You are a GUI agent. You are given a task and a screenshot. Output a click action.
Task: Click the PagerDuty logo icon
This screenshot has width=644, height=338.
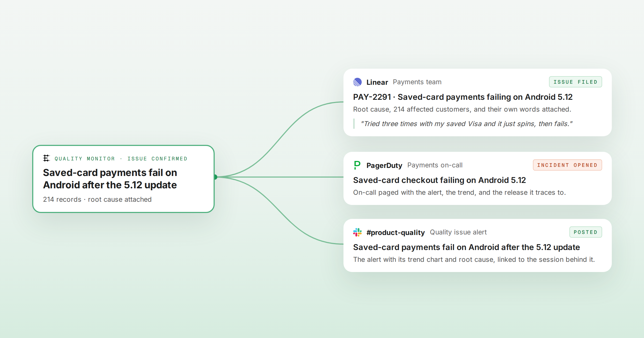[x=357, y=165]
